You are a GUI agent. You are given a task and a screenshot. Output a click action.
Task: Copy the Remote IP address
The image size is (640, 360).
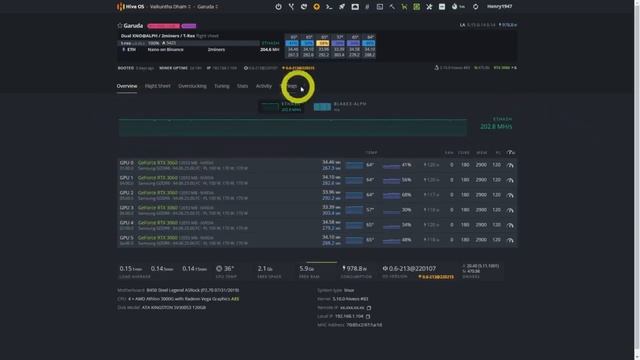[369, 308]
